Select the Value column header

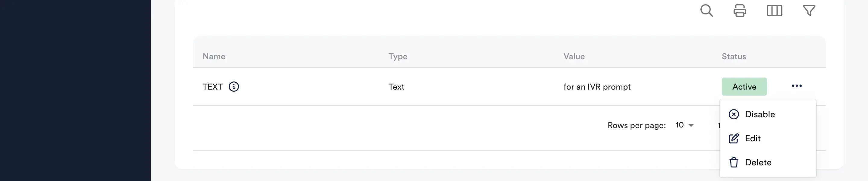click(x=574, y=57)
